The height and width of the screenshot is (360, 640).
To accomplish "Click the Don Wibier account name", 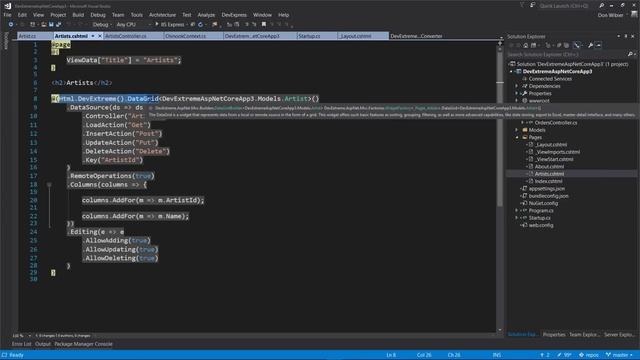I will 610,15.
